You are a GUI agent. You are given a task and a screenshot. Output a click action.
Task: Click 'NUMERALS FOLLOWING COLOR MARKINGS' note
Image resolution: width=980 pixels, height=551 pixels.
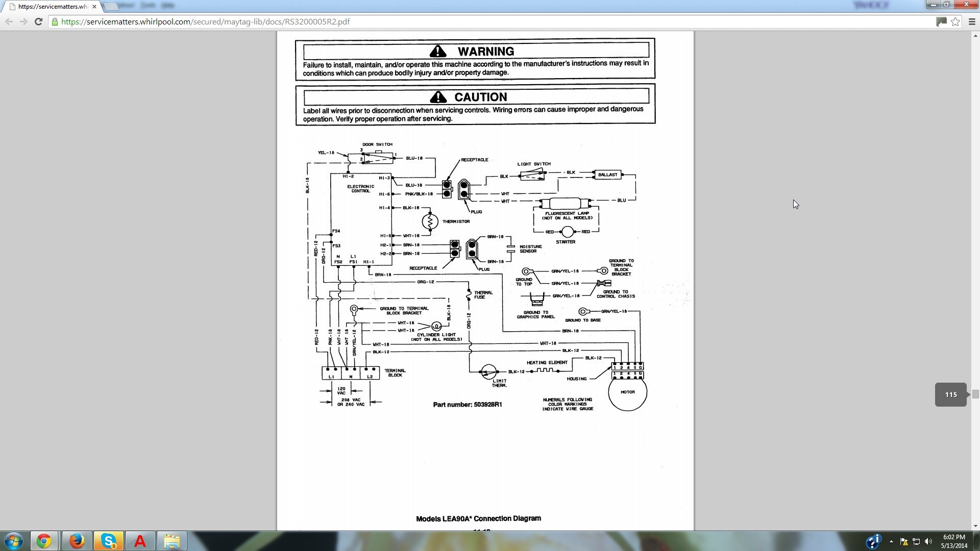point(568,404)
